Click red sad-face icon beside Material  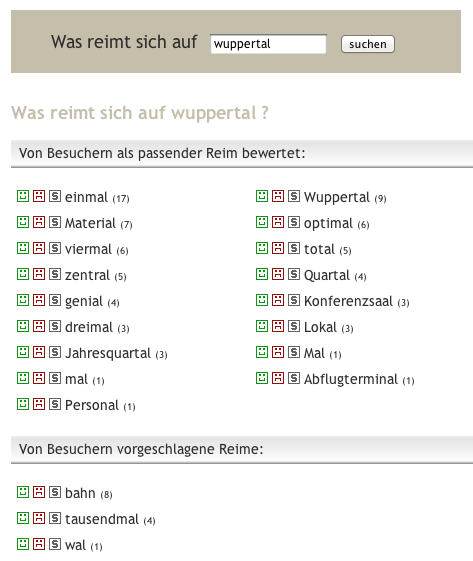pos(39,222)
